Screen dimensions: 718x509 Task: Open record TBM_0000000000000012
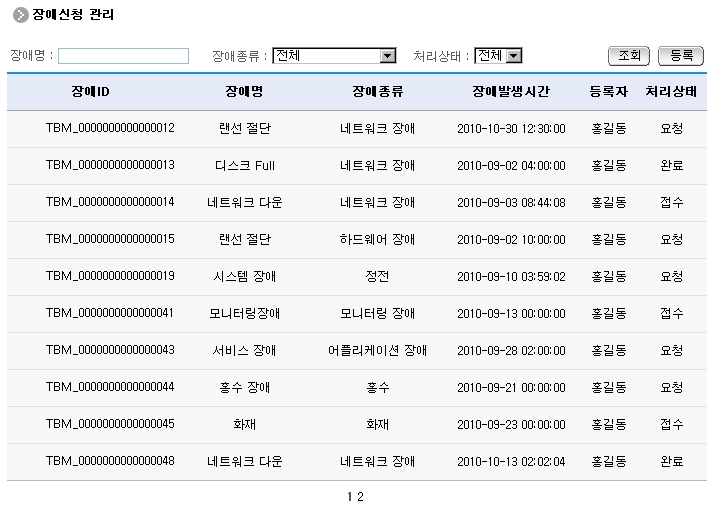[x=110, y=128]
